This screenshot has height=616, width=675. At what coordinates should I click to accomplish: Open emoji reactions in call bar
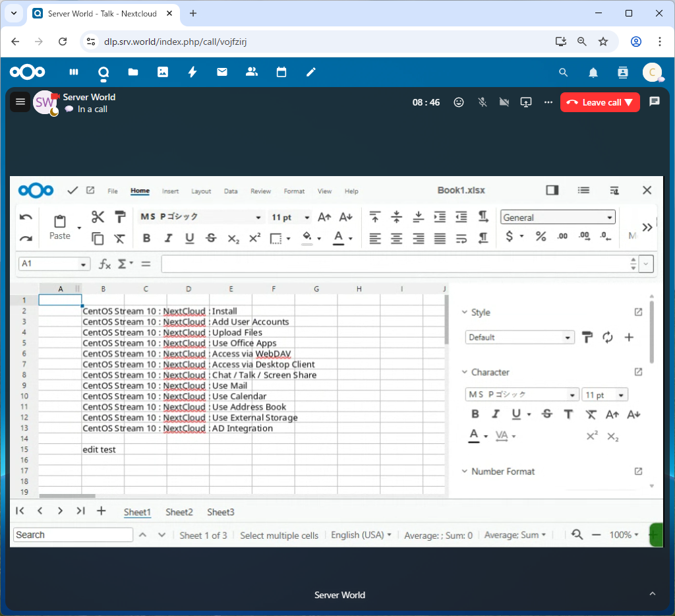459,102
